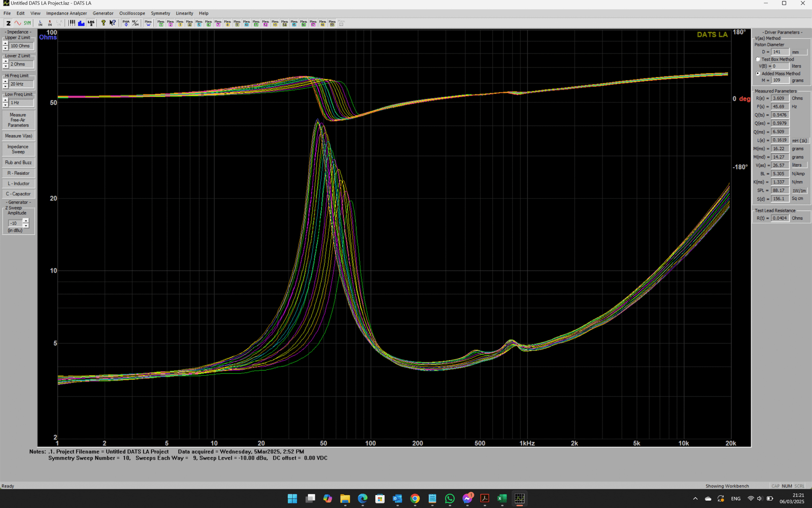Toggle the RE/IM display icon
Viewport: 812px width, 508px height.
point(136,23)
